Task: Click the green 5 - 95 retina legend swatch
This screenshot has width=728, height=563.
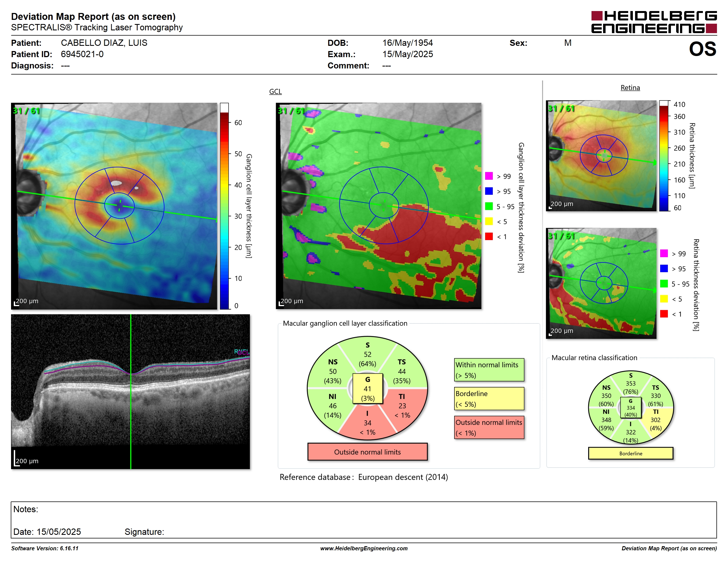Action: [664, 283]
